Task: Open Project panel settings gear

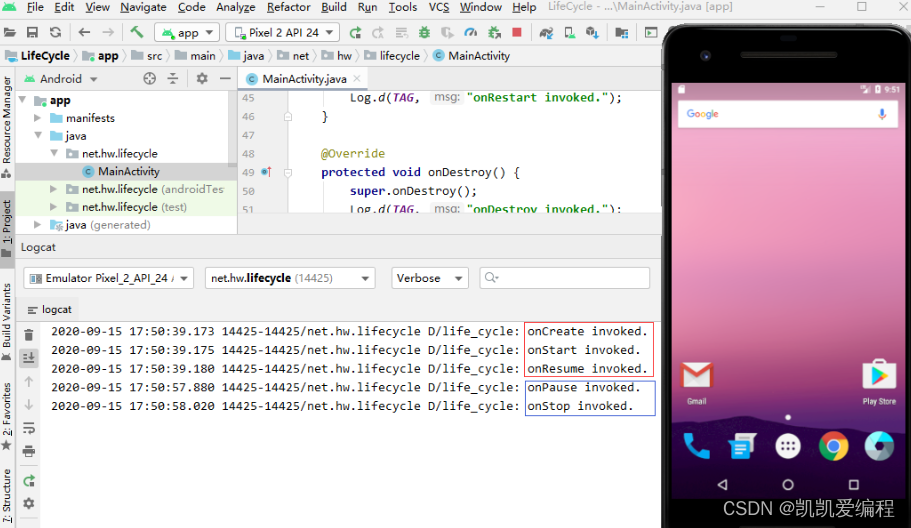Action: tap(202, 78)
